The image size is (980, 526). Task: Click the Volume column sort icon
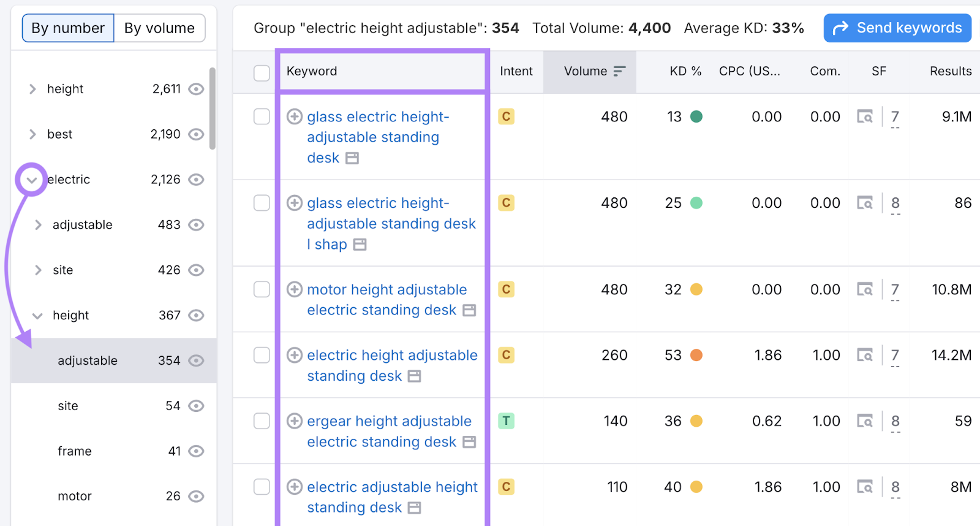620,71
